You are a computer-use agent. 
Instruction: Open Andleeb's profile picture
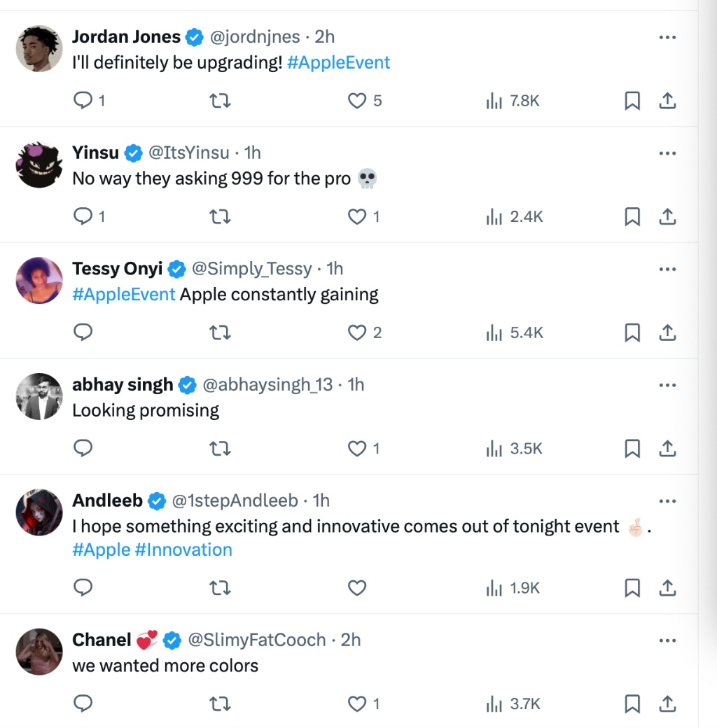39,512
